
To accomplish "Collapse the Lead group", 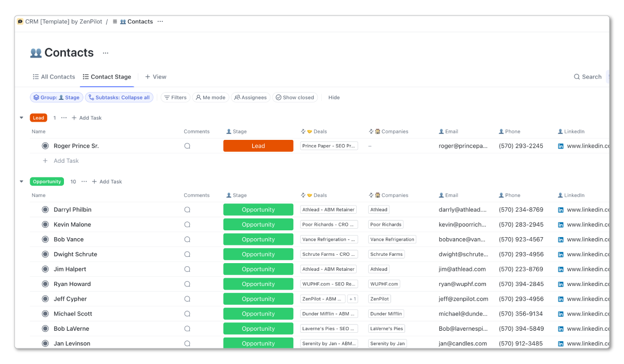I will click(x=21, y=118).
